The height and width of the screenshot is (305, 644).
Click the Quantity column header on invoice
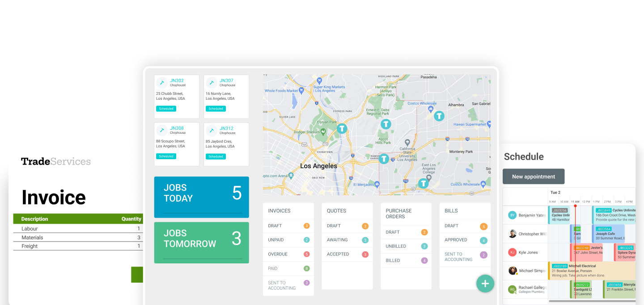point(131,219)
